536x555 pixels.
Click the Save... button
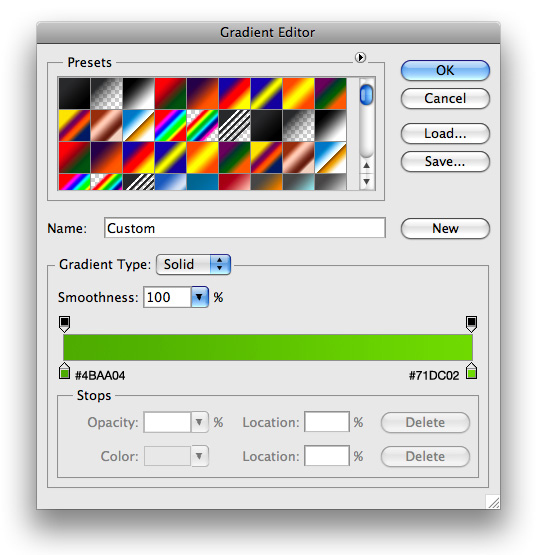445,161
